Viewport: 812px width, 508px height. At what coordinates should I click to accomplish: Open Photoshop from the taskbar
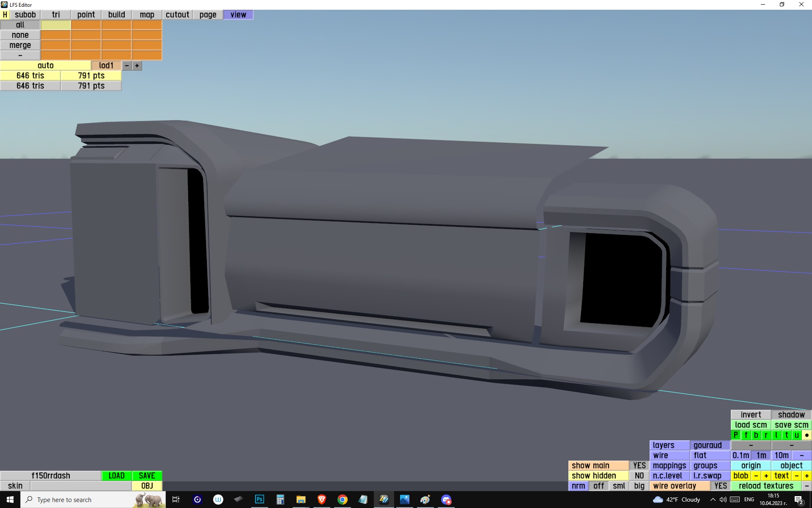(259, 500)
